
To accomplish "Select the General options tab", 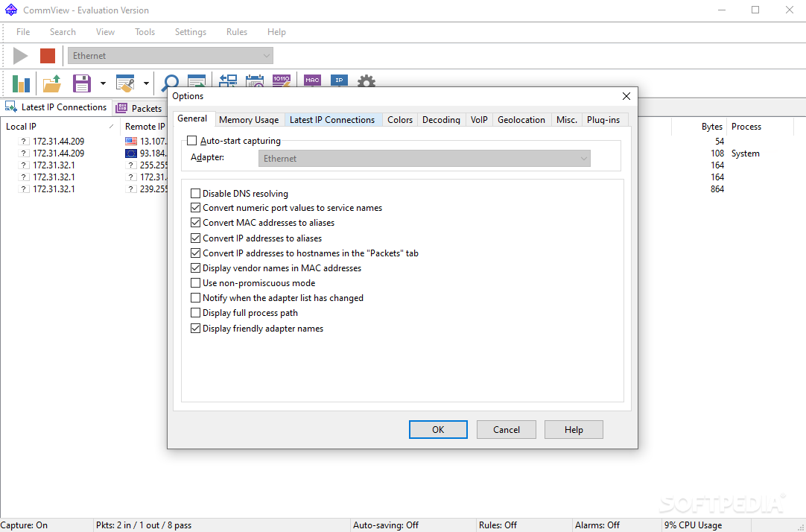I will [192, 118].
